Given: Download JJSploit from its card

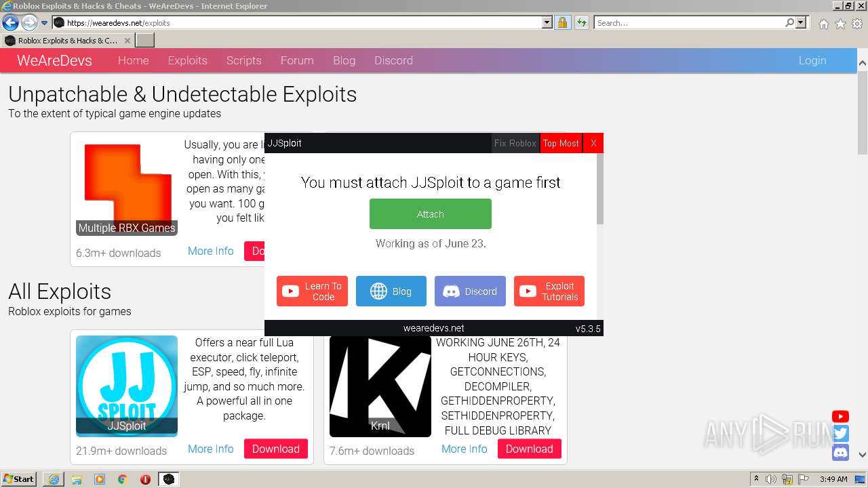Looking at the screenshot, I should coord(275,449).
